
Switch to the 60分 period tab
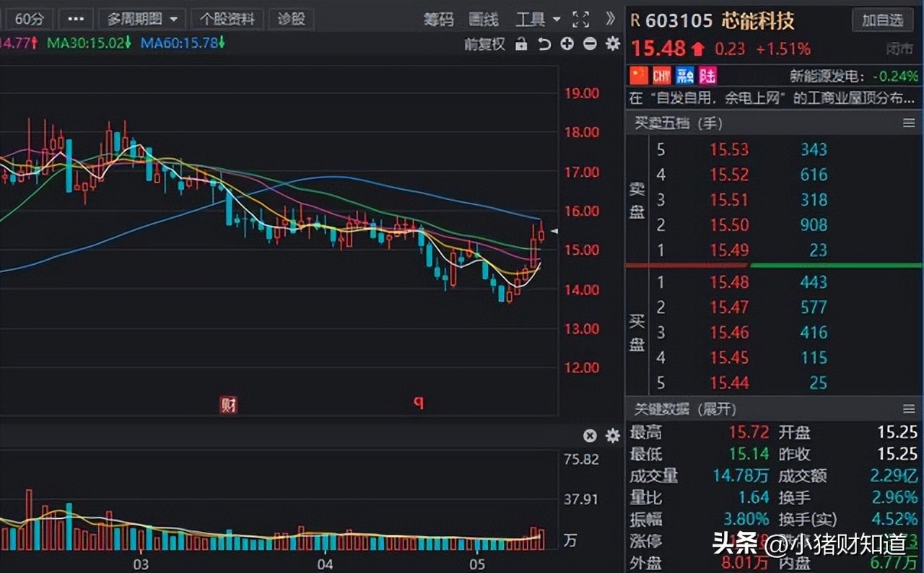tap(29, 19)
